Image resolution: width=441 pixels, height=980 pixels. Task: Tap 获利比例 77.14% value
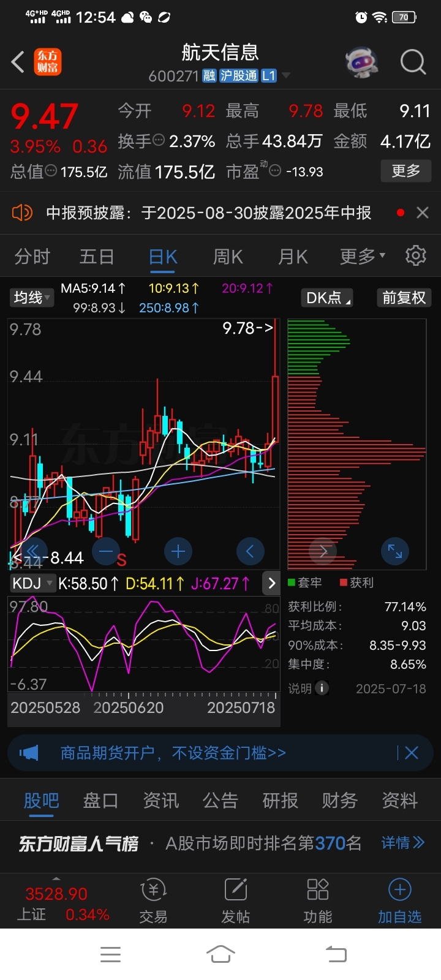click(405, 606)
